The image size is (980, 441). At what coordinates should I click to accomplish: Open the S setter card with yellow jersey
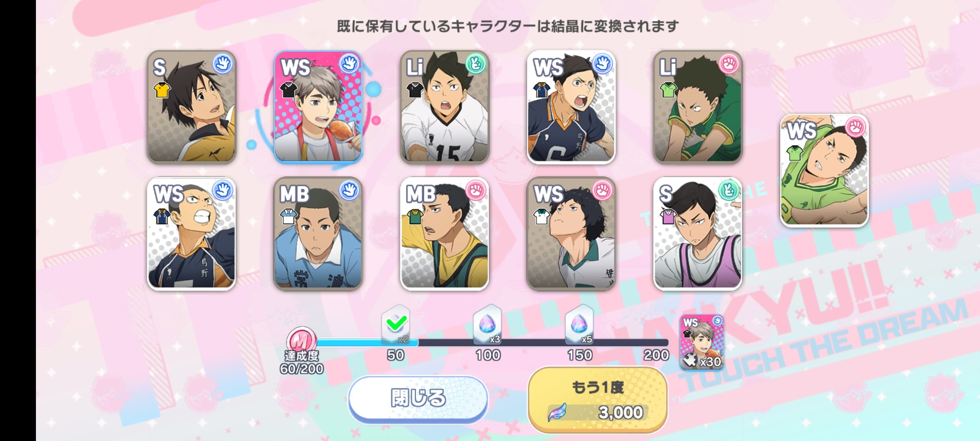192,107
